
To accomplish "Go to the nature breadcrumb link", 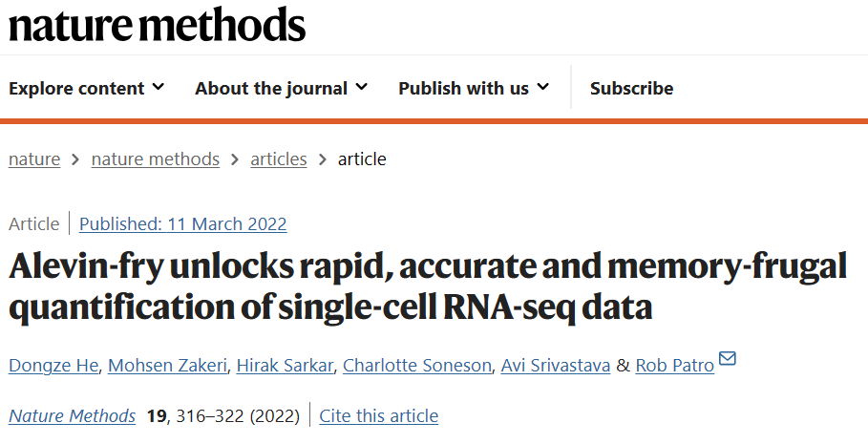I will (x=34, y=159).
